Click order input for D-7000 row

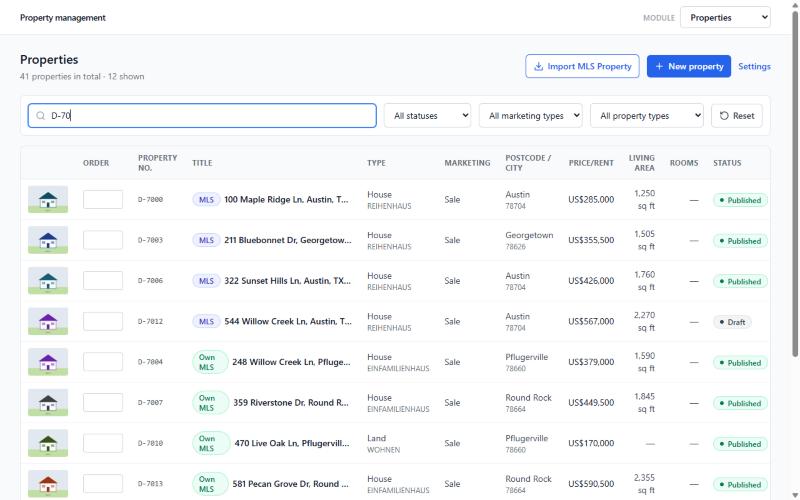click(x=103, y=199)
